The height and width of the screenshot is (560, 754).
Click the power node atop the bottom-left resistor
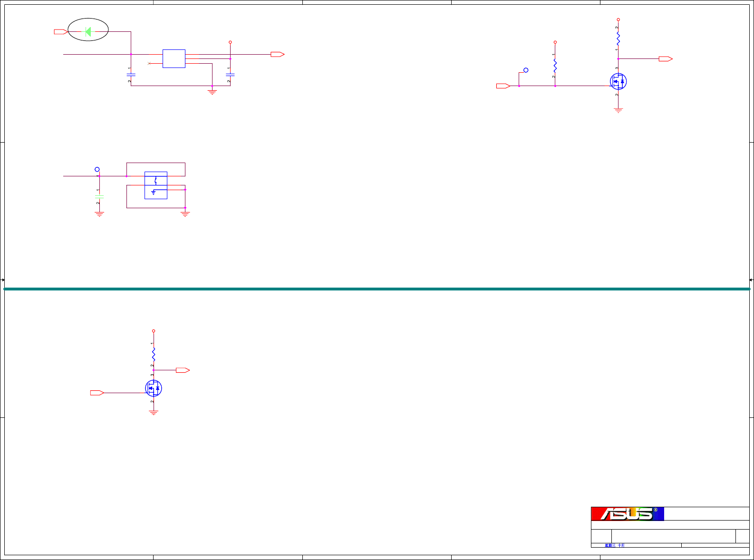(x=154, y=331)
